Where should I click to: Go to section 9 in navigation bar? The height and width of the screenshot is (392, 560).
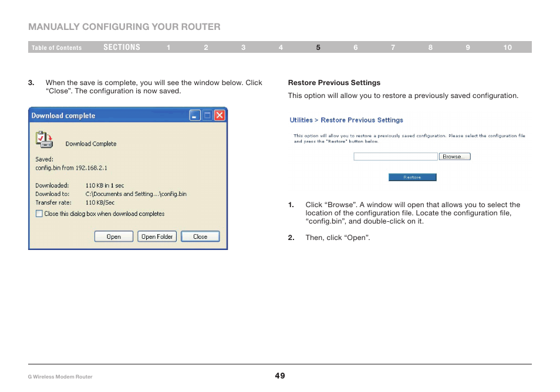(x=467, y=48)
